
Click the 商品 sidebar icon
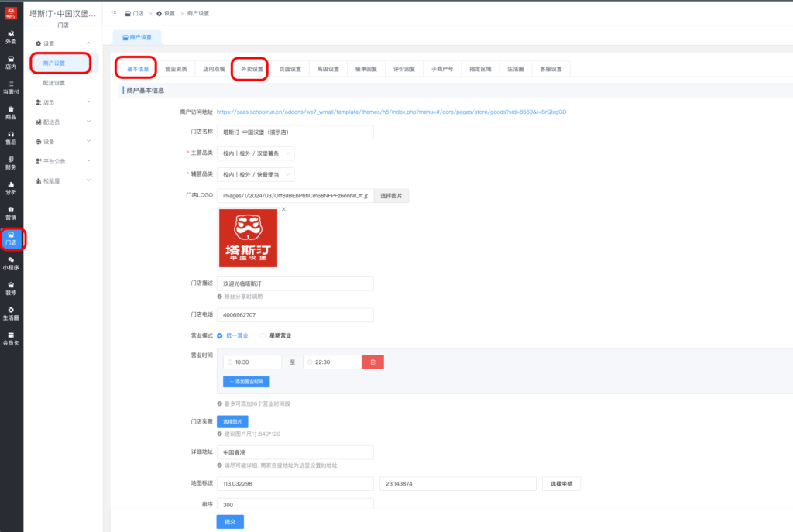pyautogui.click(x=11, y=113)
